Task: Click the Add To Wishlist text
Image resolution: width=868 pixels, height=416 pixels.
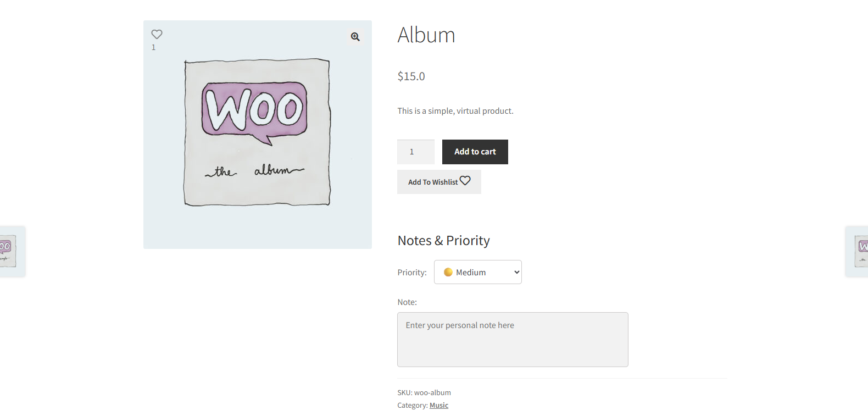Action: tap(432, 182)
